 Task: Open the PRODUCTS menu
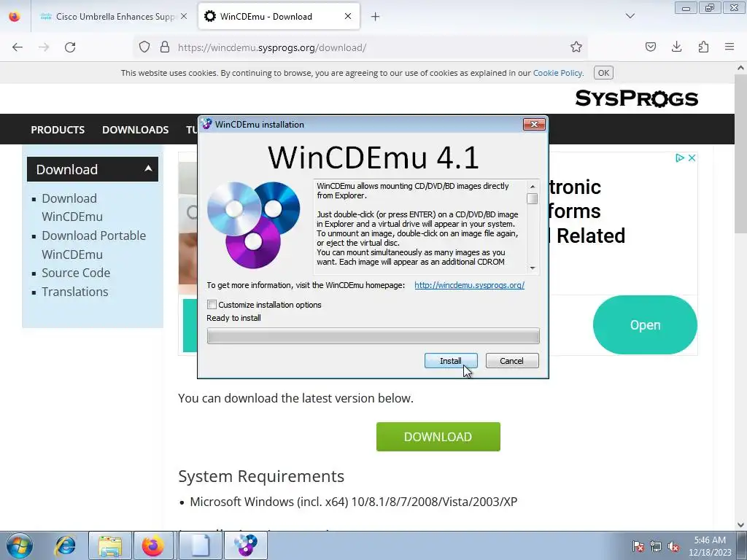pyautogui.click(x=58, y=130)
